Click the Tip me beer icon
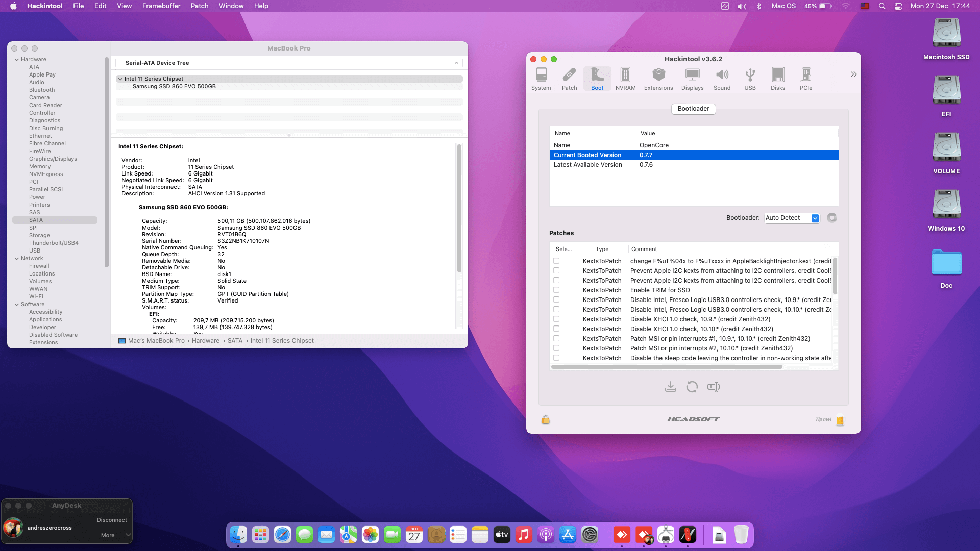This screenshot has height=551, width=980. click(840, 420)
